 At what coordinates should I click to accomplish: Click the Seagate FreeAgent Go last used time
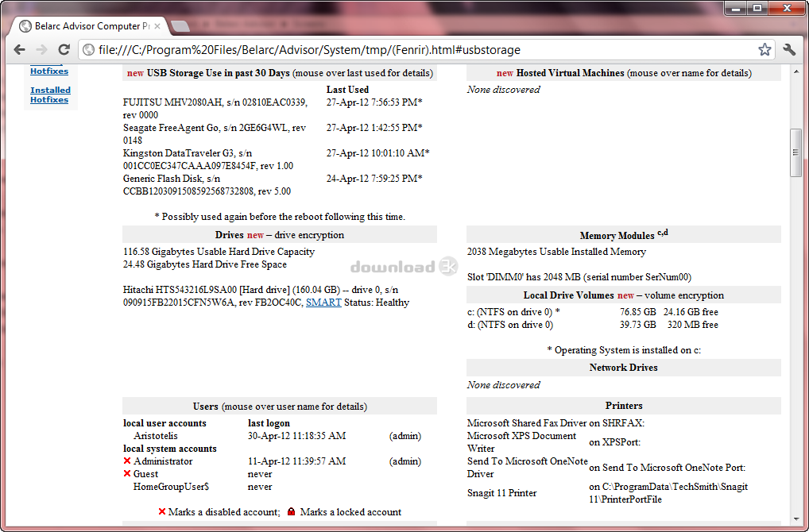click(374, 128)
